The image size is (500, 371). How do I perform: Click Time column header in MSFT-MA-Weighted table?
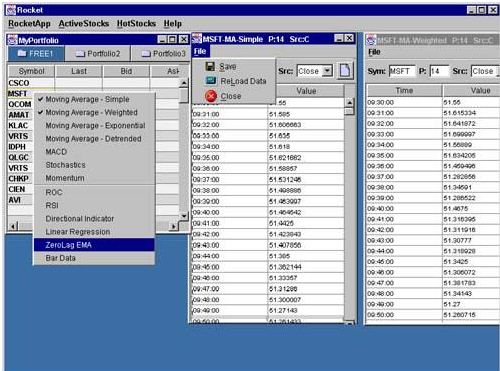tap(404, 90)
